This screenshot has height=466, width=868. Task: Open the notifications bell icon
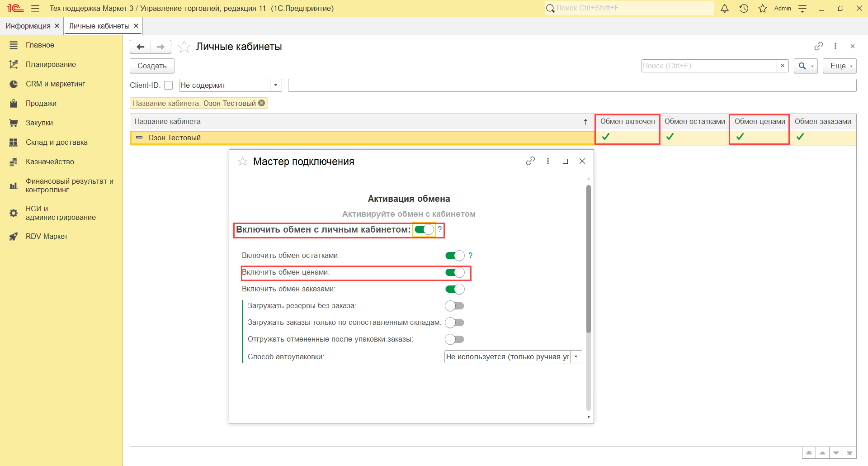pos(724,9)
